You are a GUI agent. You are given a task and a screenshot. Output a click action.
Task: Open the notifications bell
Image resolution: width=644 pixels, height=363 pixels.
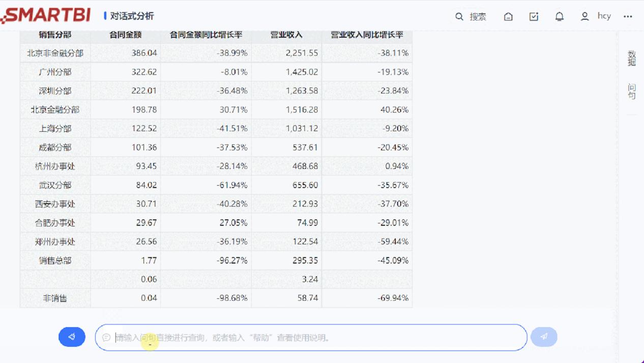point(559,16)
